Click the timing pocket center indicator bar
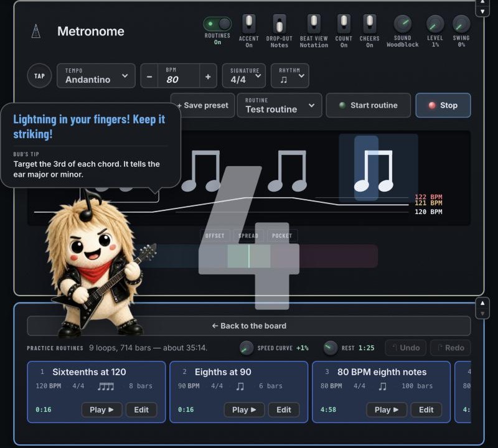The width and height of the screenshot is (498, 448). point(249,256)
